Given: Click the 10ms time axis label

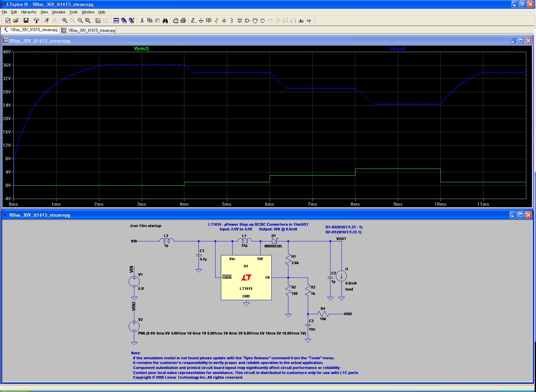Looking at the screenshot, I should pos(440,204).
